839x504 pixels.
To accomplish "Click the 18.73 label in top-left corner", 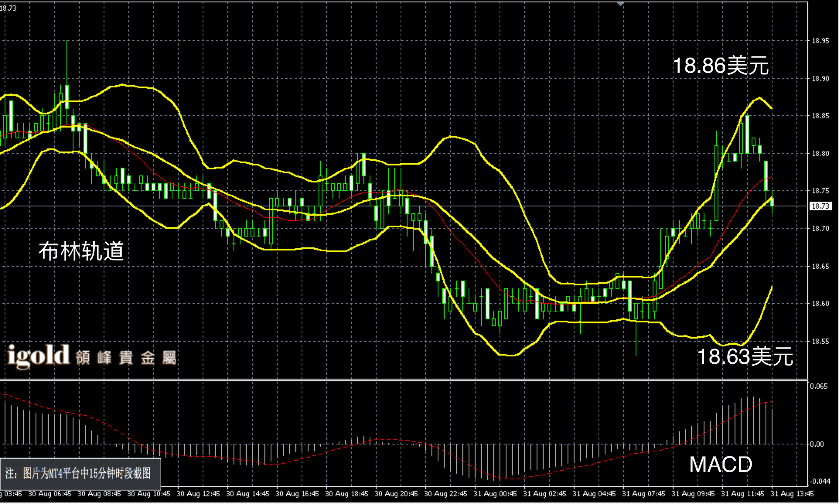I will [x=9, y=8].
